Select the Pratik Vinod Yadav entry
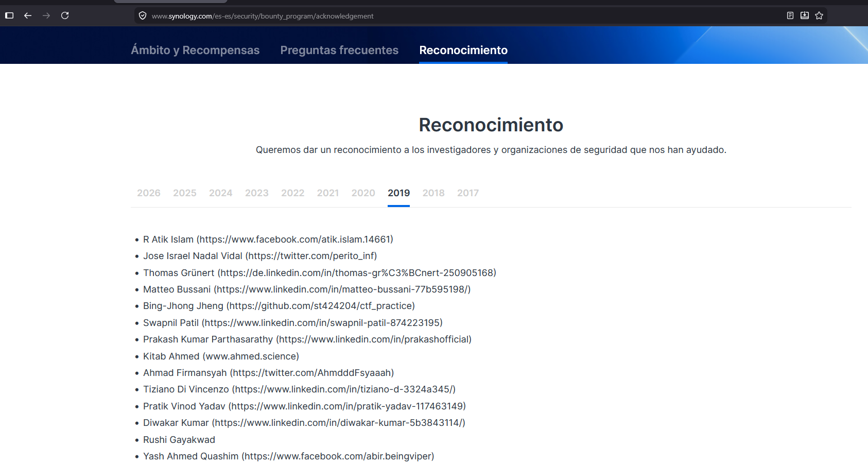This screenshot has height=463, width=868. [305, 406]
